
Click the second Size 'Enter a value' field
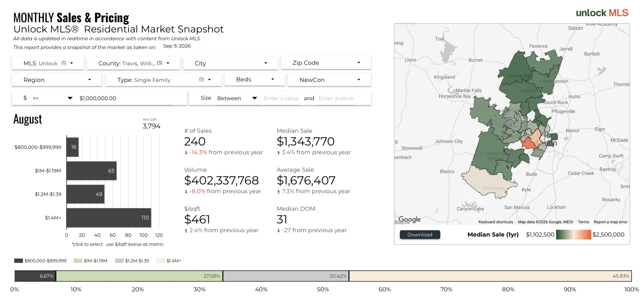336,98
